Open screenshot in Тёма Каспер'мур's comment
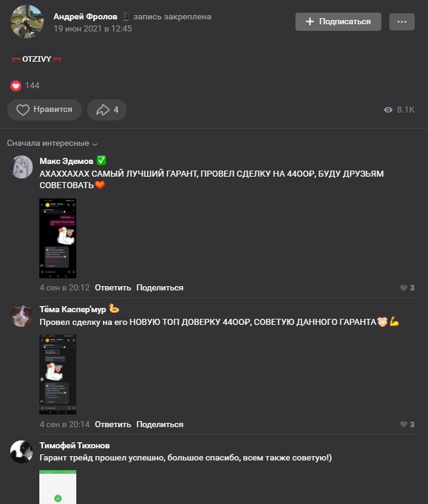Viewport: 428px width, 504px height. (58, 375)
